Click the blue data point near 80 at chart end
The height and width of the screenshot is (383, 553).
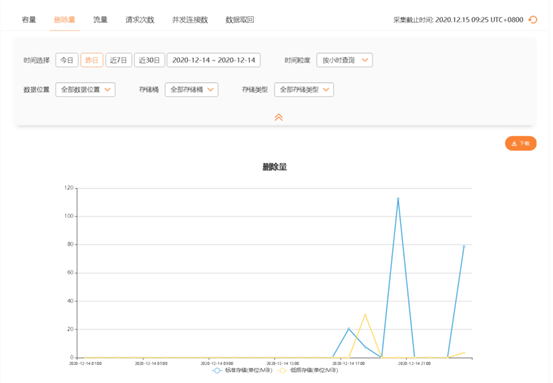[x=464, y=246]
